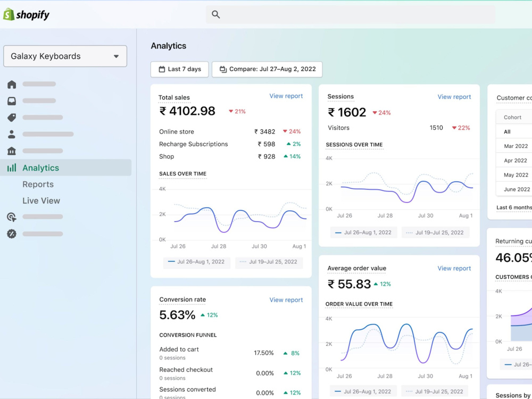This screenshot has height=399, width=532.
Task: Click the ₹ 1602 sessions value
Action: click(x=347, y=112)
